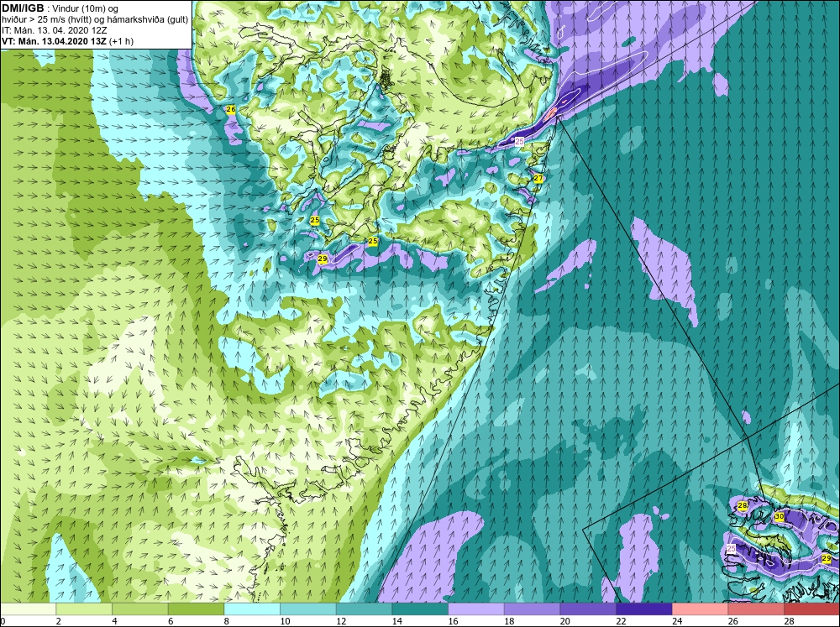Click the legend scale value 24
The height and width of the screenshot is (627, 840).
click(x=676, y=621)
